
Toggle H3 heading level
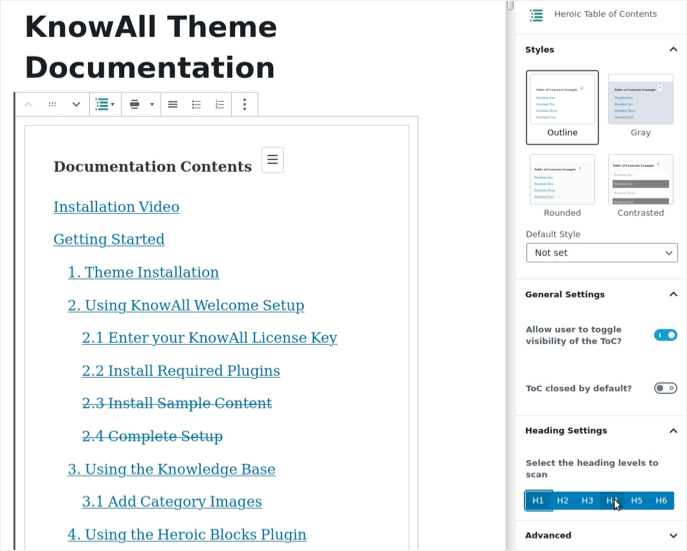coord(587,501)
